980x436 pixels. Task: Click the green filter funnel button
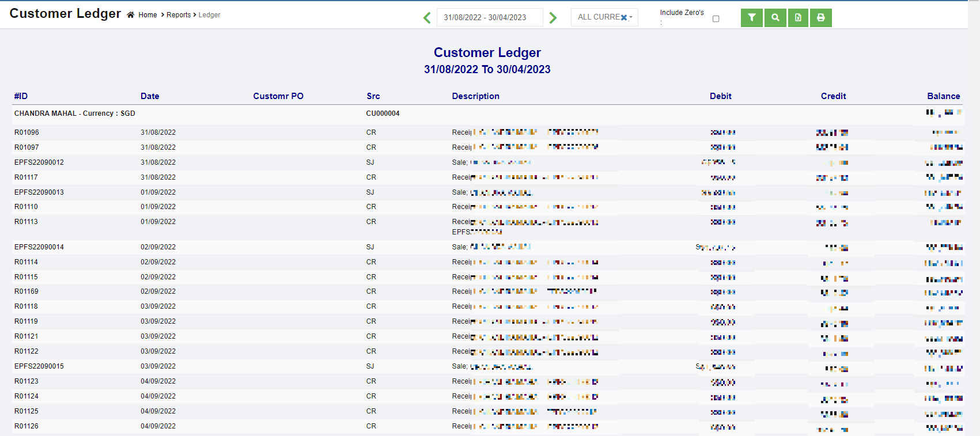click(751, 18)
